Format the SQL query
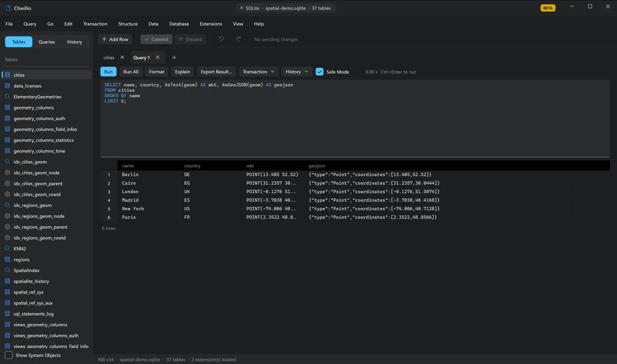 157,72
